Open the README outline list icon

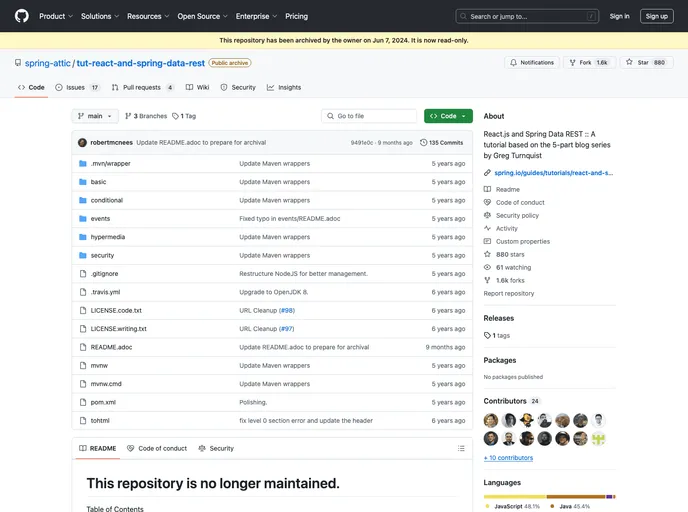(461, 448)
